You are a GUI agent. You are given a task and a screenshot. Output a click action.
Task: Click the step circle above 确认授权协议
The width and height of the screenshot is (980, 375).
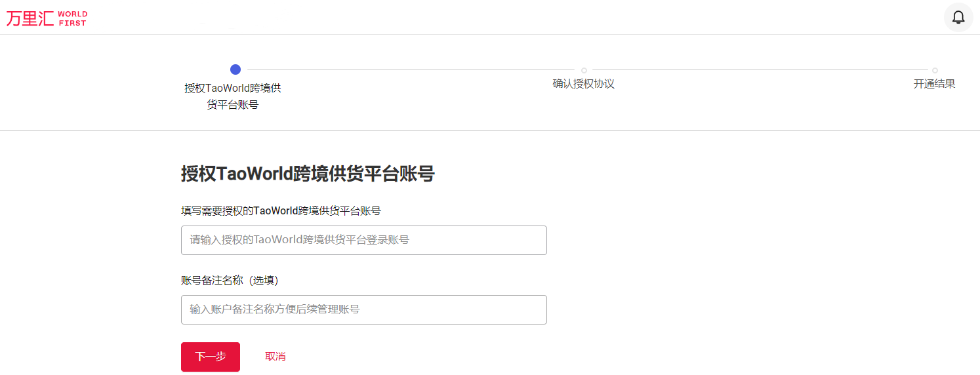click(x=584, y=70)
